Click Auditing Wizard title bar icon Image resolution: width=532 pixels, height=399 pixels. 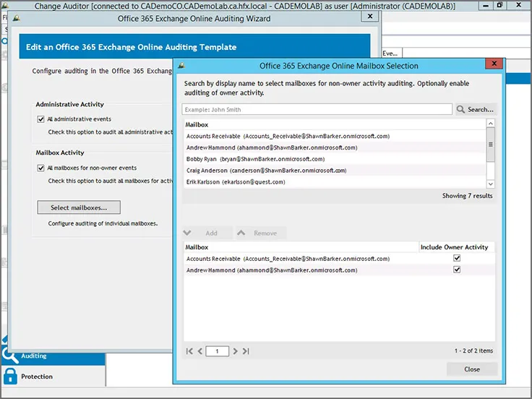(x=17, y=18)
